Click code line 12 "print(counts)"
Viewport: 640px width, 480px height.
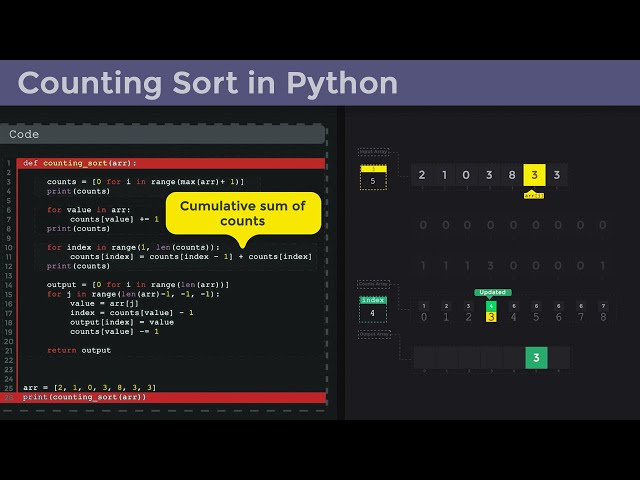tap(78, 266)
